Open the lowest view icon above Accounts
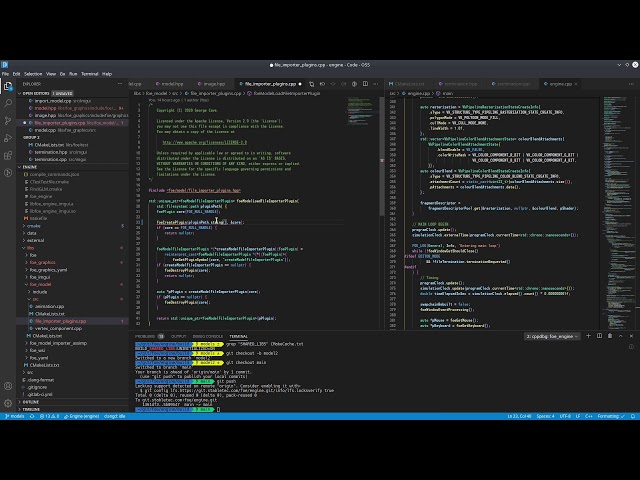Image resolution: width=640 pixels, height=480 pixels. (8, 173)
